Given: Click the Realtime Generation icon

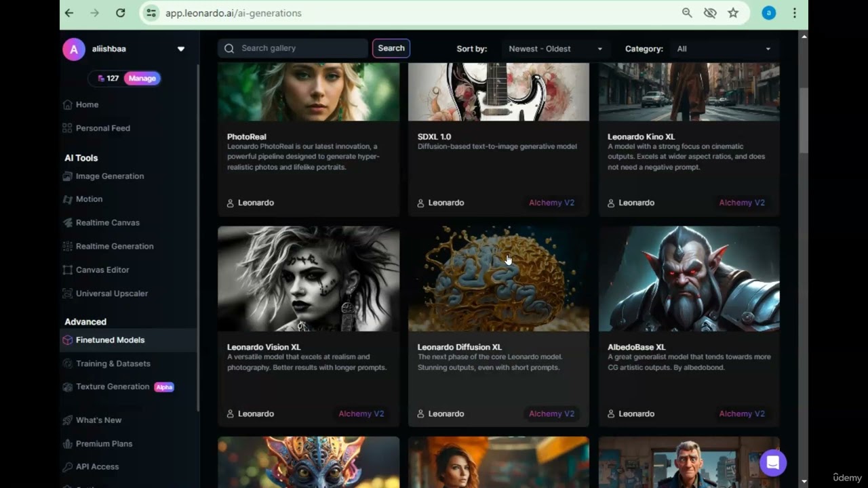Looking at the screenshot, I should 67,246.
